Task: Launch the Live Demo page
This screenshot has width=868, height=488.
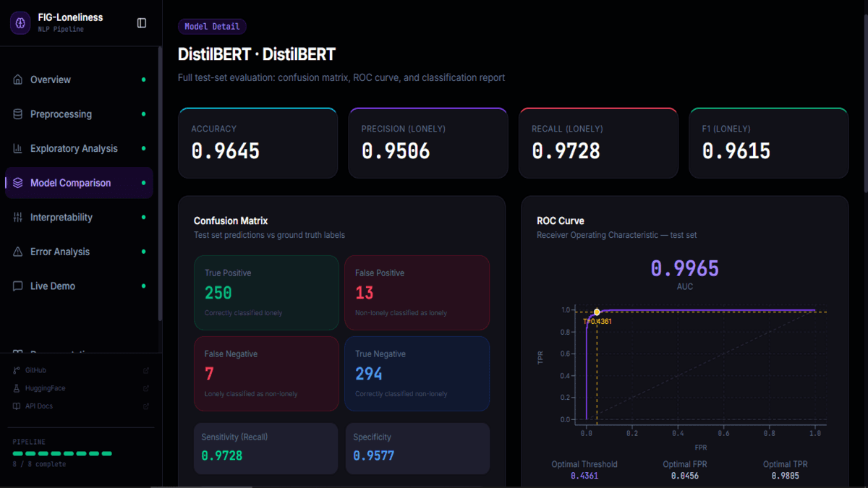Action: (79, 286)
